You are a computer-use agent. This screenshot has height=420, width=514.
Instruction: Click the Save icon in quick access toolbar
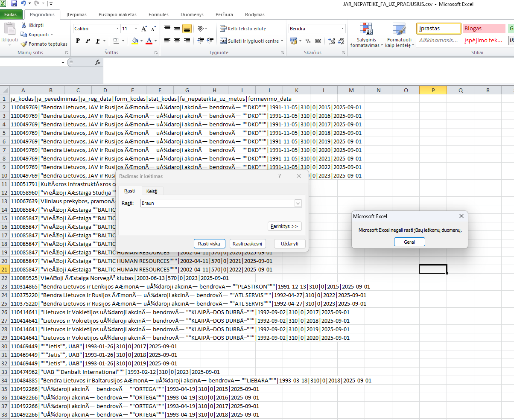click(x=14, y=4)
